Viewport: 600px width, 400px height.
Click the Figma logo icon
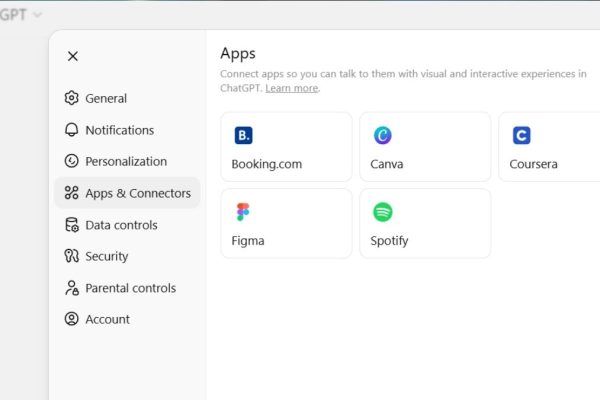(243, 212)
